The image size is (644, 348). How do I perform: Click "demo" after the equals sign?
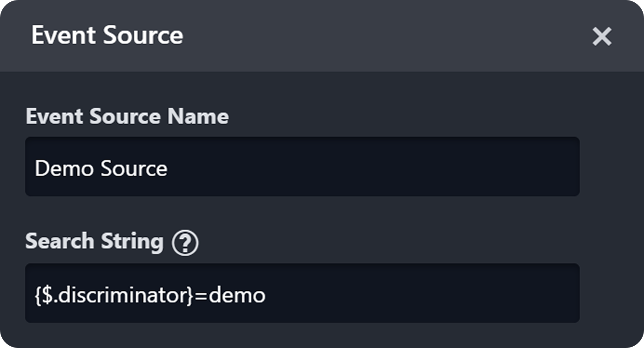pyautogui.click(x=237, y=295)
